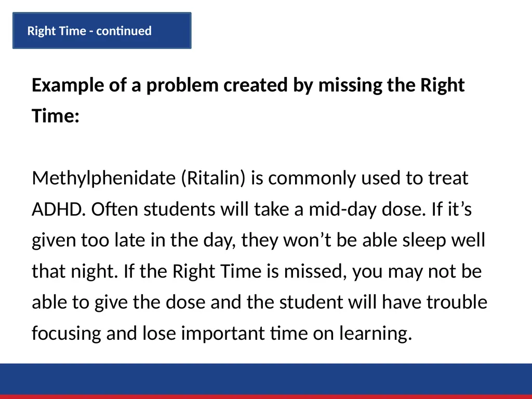Click the phrase 'sleep well' in the paragraph
Viewport: 532px width, 399px height.
tap(444, 240)
